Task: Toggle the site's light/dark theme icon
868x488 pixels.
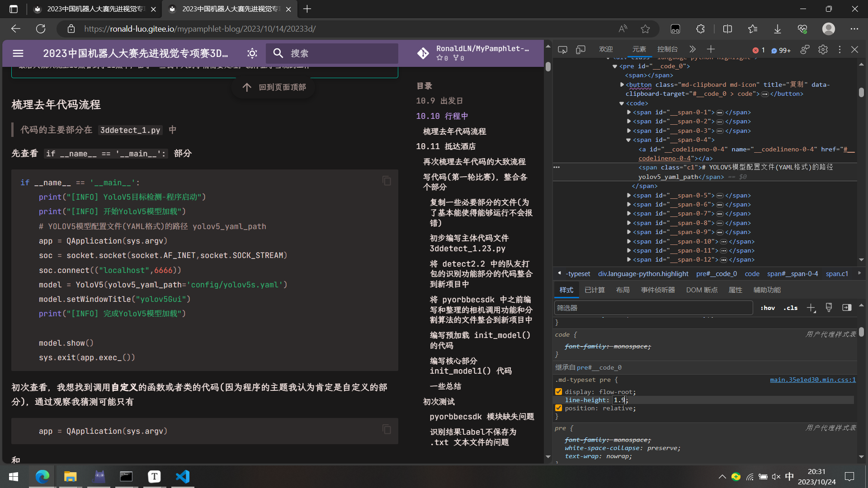Action: [x=252, y=53]
